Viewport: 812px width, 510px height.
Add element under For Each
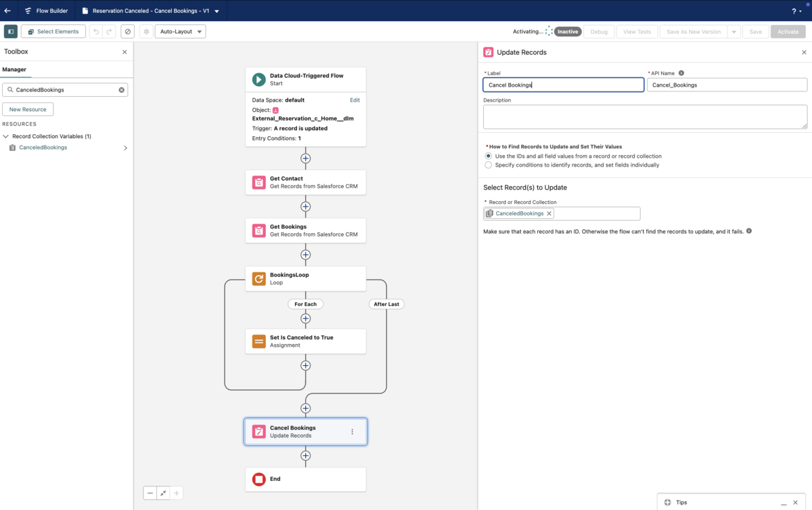306,318
